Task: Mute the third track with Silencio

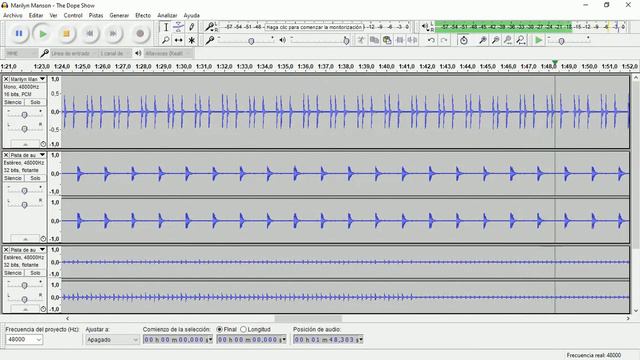Action: coord(13,273)
